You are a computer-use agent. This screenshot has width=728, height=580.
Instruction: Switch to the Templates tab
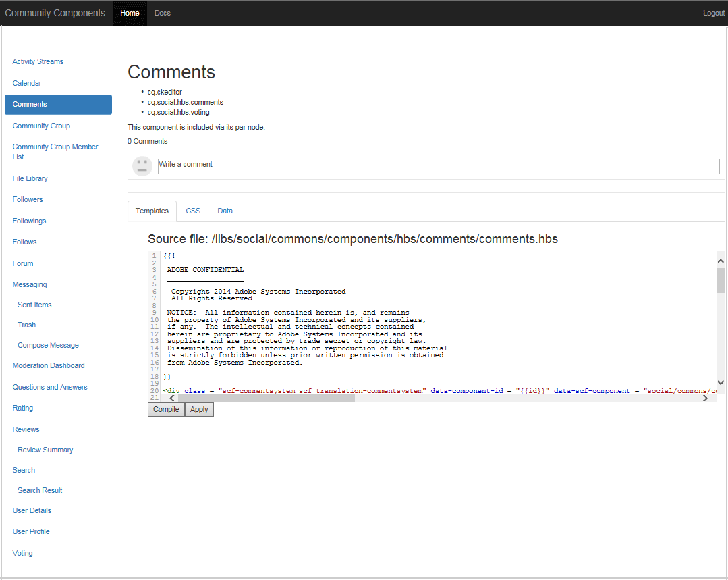tap(152, 211)
